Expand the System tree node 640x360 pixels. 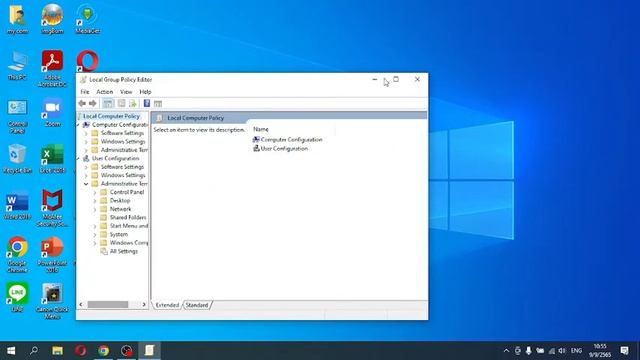(95, 234)
